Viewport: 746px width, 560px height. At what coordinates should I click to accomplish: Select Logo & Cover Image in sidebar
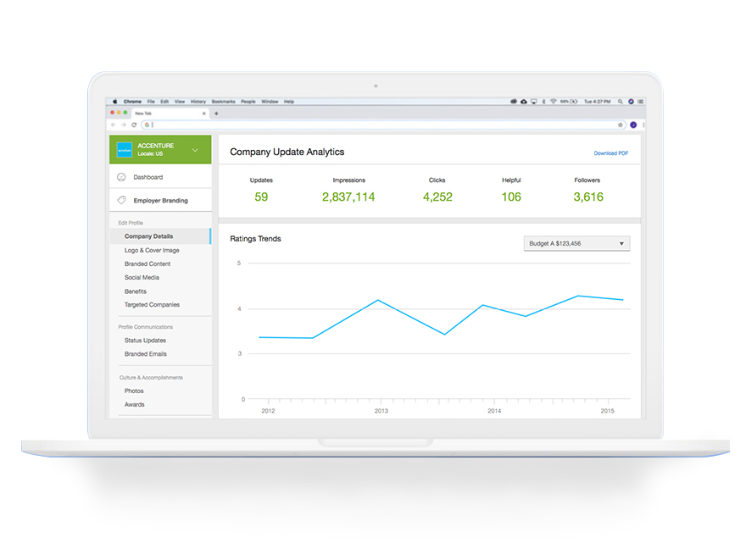(x=152, y=251)
